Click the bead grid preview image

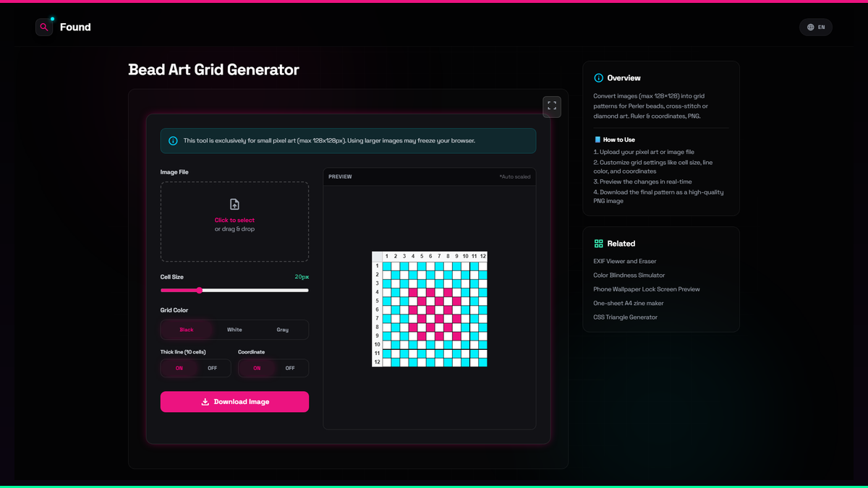click(430, 309)
